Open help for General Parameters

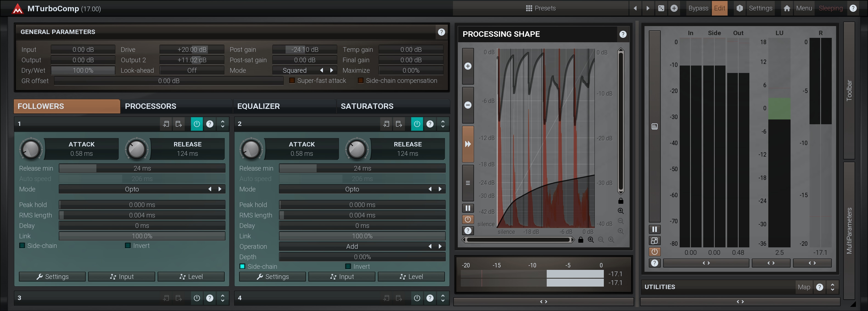(x=441, y=32)
